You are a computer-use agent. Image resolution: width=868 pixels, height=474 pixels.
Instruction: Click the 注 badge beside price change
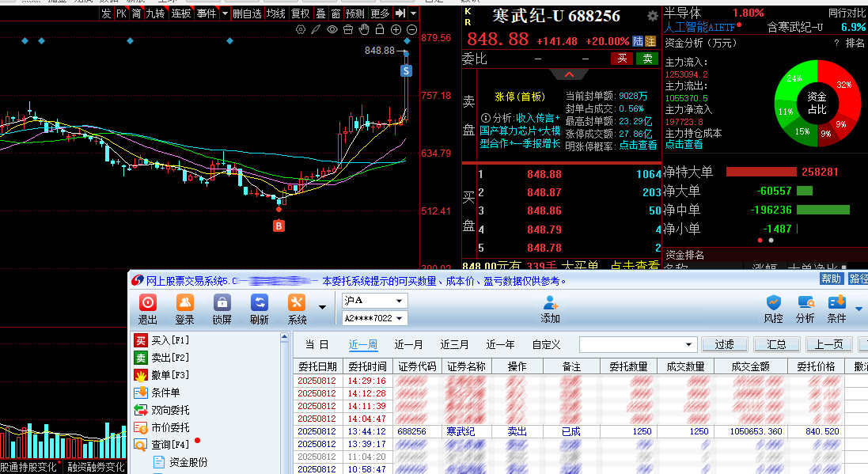[x=650, y=41]
